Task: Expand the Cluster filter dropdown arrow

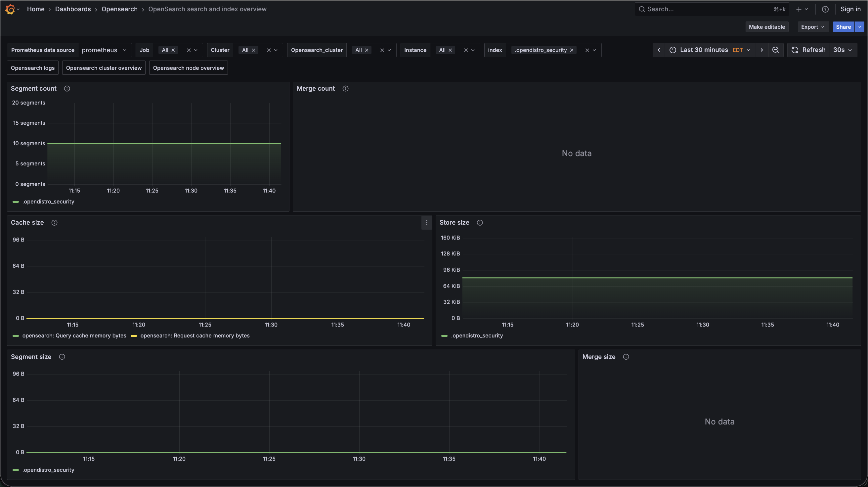Action: [x=276, y=50]
